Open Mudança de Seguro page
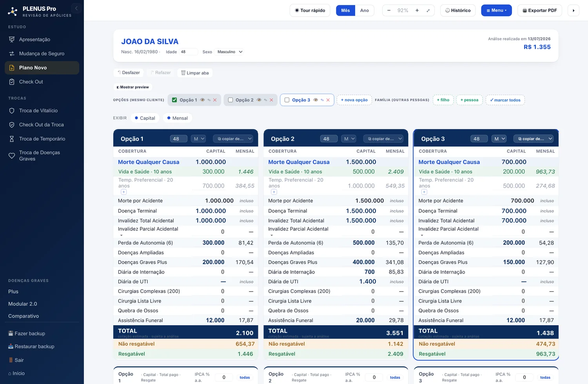 point(42,54)
